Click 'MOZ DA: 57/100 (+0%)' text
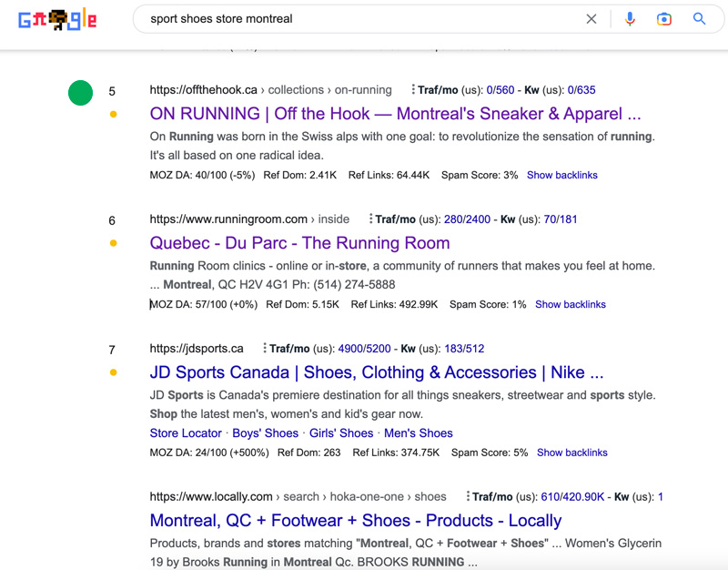Image resolution: width=728 pixels, height=570 pixels. point(203,304)
